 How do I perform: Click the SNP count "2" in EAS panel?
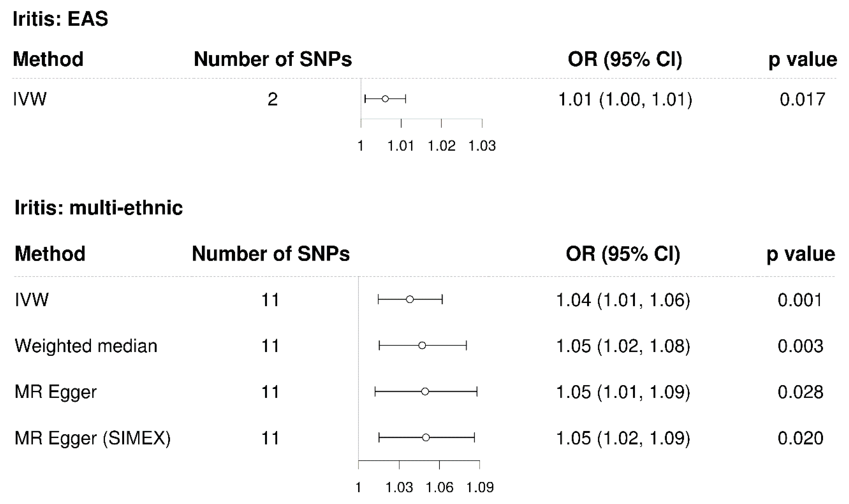click(x=272, y=100)
